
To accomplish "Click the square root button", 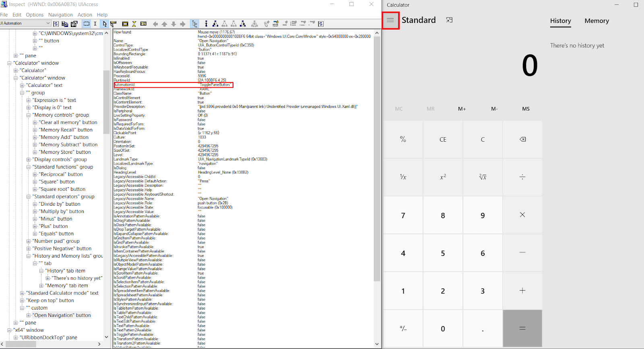I will point(483,177).
